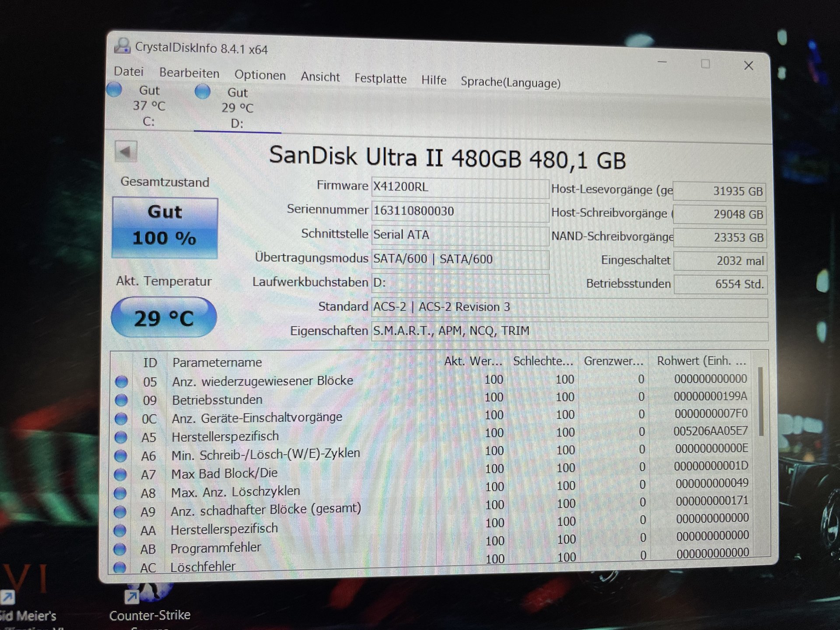Open the Ansicht menu
The height and width of the screenshot is (630, 840).
point(320,77)
